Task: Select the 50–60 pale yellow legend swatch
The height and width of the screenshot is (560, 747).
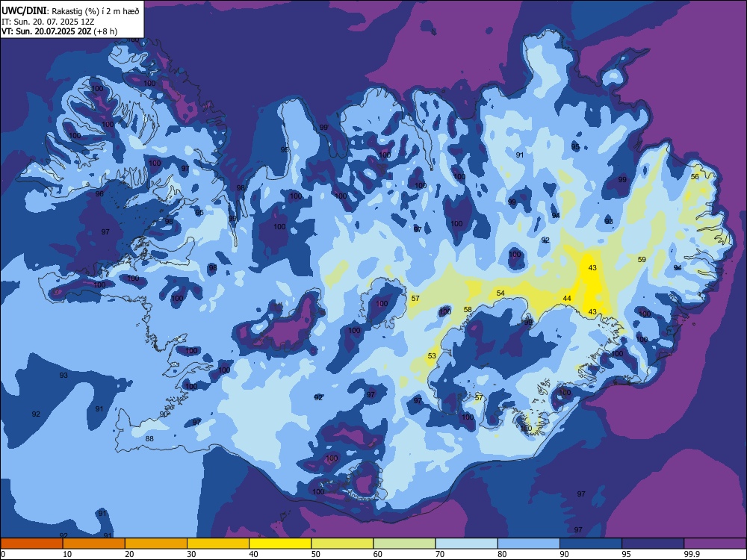Action: tap(342, 544)
